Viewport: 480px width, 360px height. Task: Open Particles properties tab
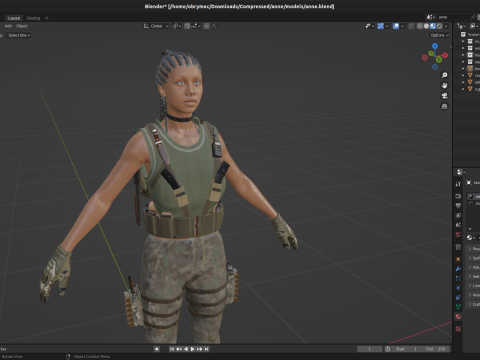pyautogui.click(x=458, y=278)
